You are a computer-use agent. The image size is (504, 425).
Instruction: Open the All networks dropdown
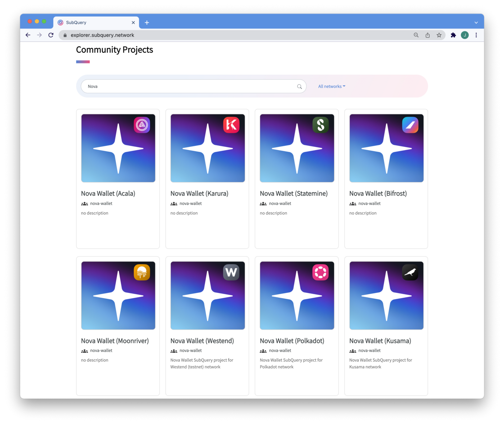[x=332, y=86]
